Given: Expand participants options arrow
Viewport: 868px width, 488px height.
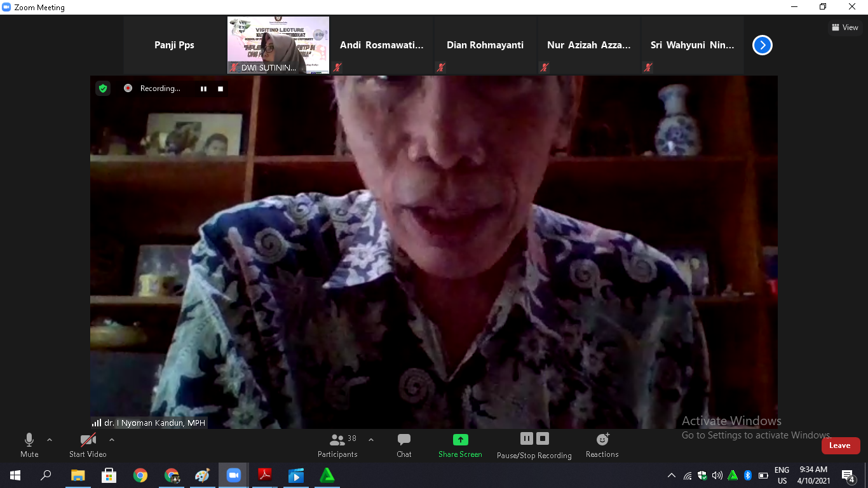Looking at the screenshot, I should pos(371,440).
